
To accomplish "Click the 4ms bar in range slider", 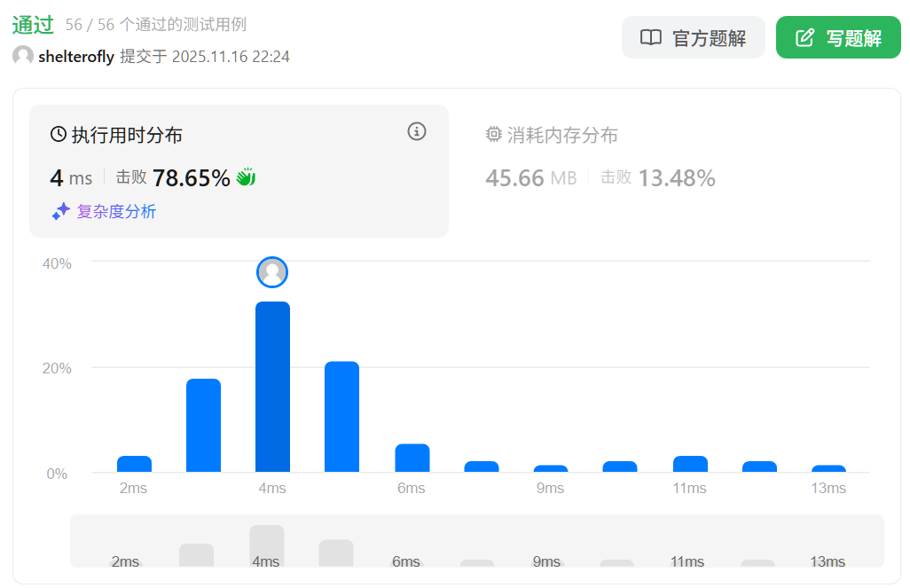I will click(266, 545).
